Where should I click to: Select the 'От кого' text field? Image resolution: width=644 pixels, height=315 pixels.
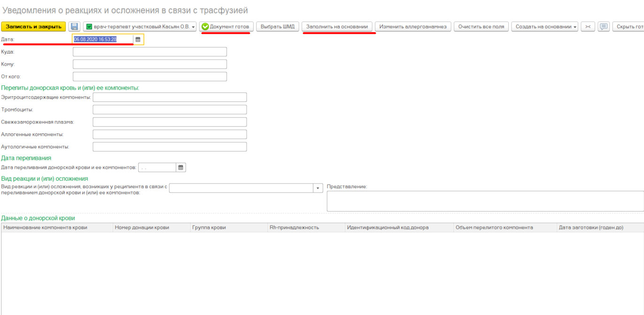click(149, 77)
